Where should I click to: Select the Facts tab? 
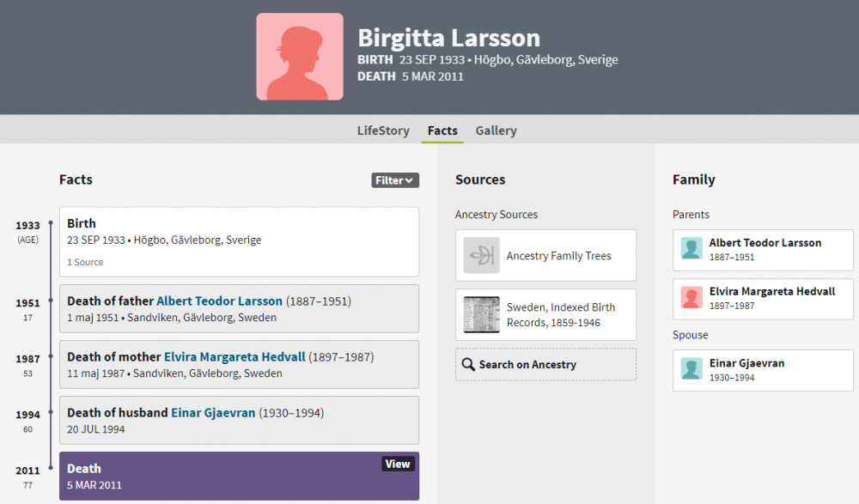click(x=442, y=131)
